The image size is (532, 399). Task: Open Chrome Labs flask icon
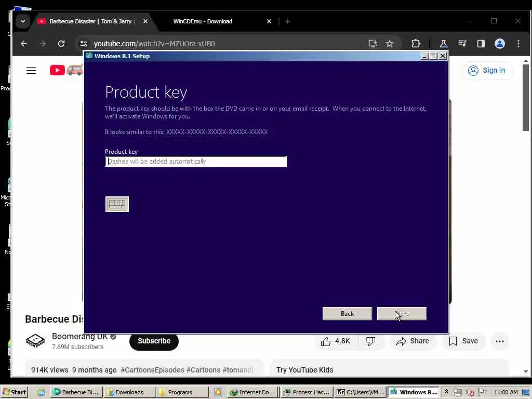click(443, 44)
